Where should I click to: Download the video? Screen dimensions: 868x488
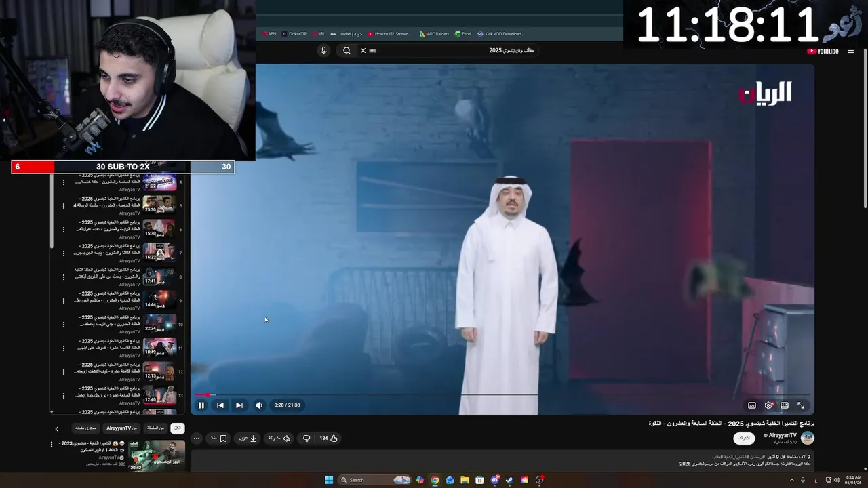(x=248, y=439)
